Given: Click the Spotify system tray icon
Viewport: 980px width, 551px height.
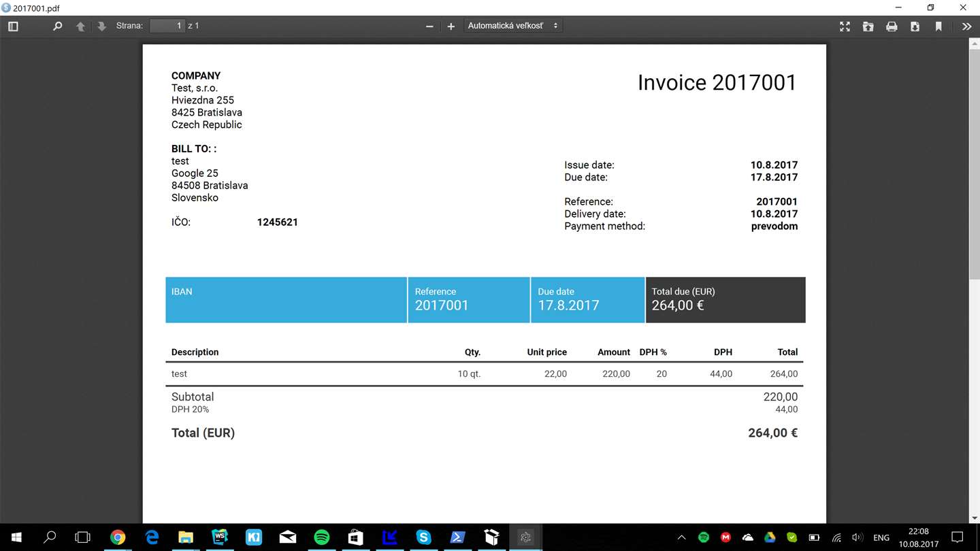Looking at the screenshot, I should pos(704,537).
